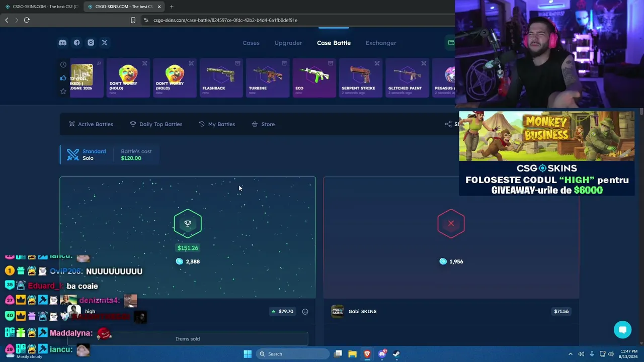Viewport: 644px width, 362px height.
Task: Click the browser address bar URL
Action: tap(225, 20)
